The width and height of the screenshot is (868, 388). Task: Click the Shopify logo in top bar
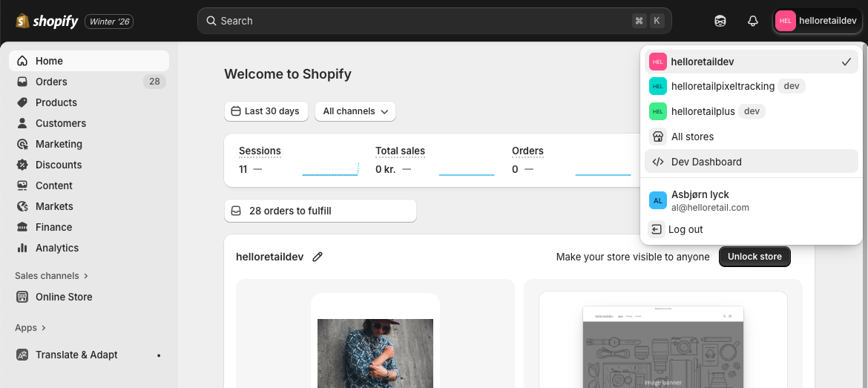[x=47, y=22]
